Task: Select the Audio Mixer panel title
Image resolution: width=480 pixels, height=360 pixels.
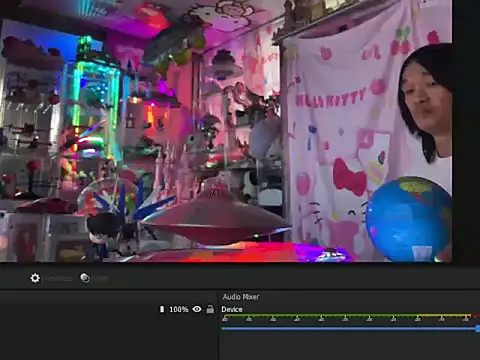Action: click(x=241, y=297)
